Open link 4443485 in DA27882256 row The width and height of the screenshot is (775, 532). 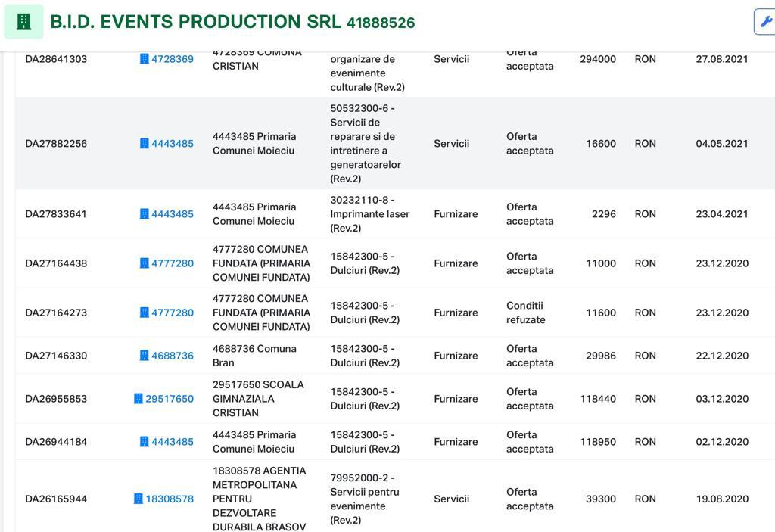click(x=173, y=143)
